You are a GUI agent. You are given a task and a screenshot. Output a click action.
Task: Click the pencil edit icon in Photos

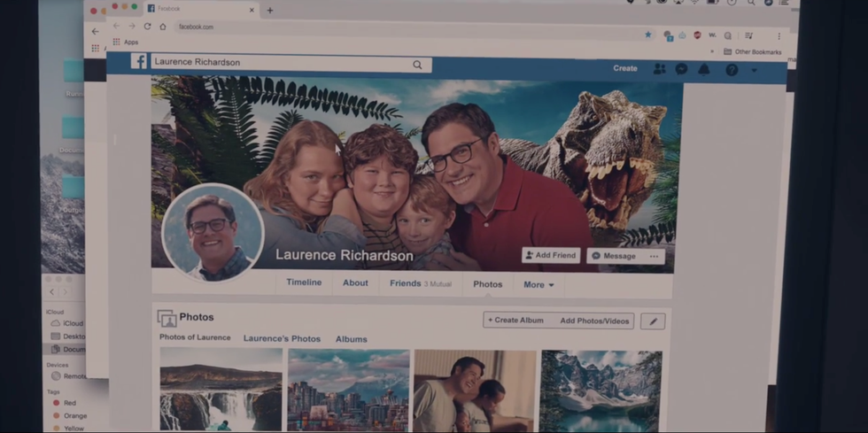[653, 321]
